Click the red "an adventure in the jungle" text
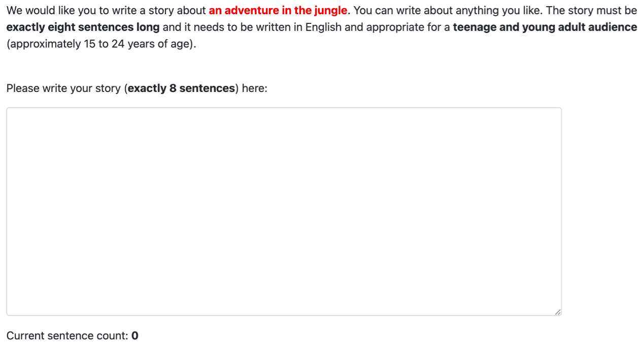Image resolution: width=644 pixels, height=346 pixels. coord(278,10)
